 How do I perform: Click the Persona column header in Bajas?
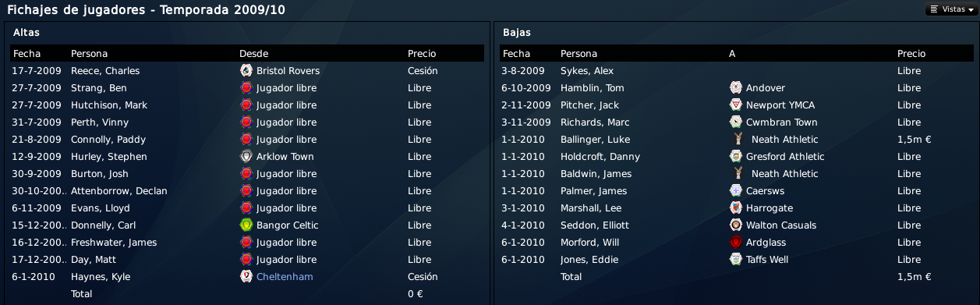pos(578,54)
